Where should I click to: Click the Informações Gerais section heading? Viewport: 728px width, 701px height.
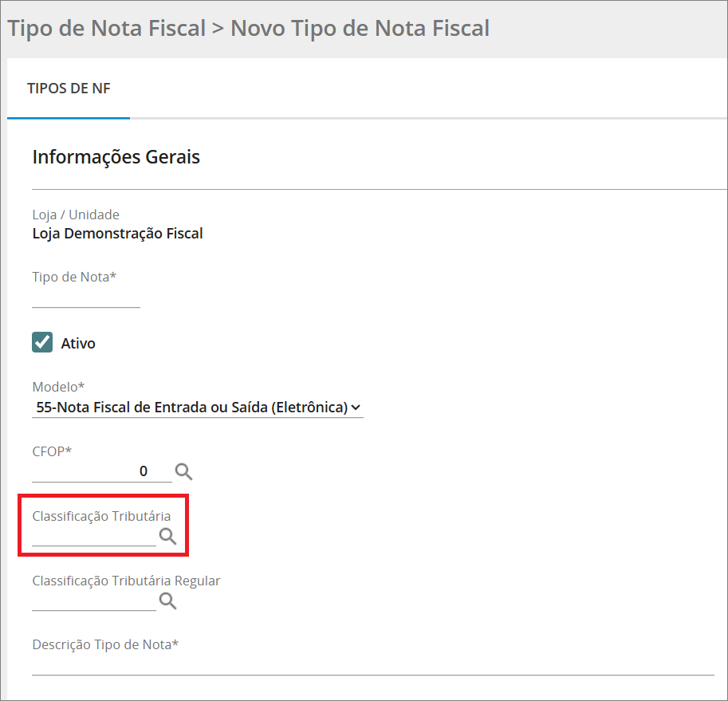pos(116,156)
